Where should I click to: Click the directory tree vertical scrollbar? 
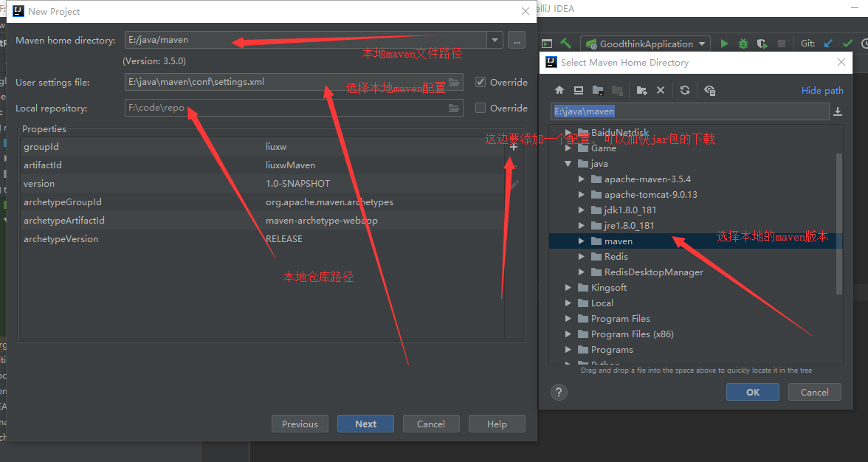839,224
